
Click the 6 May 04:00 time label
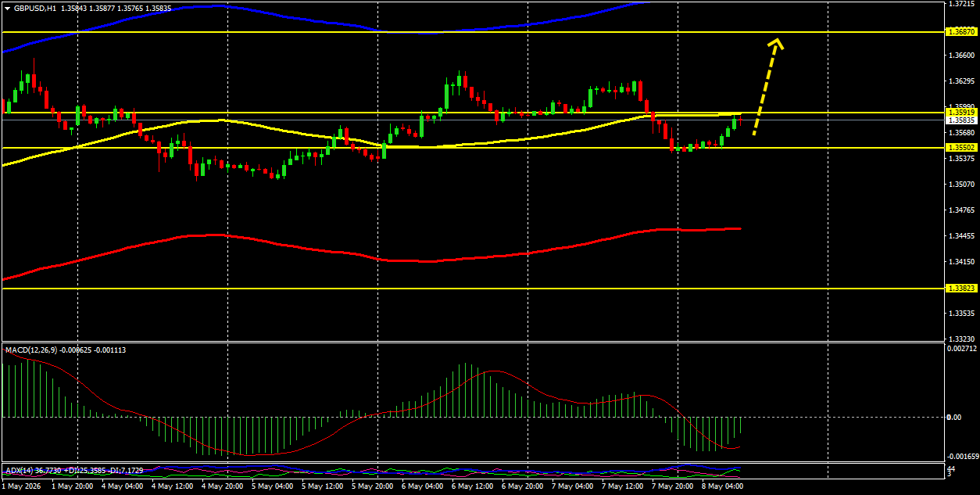(x=424, y=486)
